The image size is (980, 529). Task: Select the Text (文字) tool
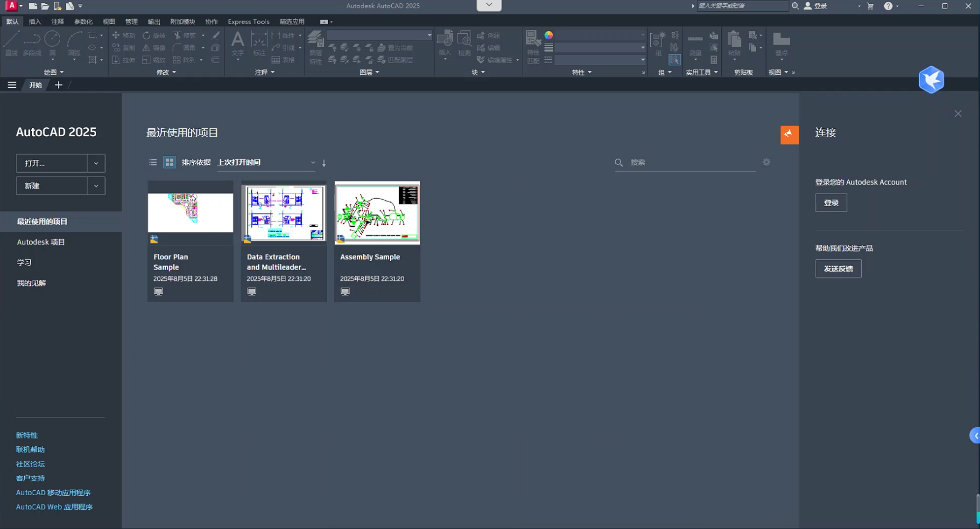238,43
